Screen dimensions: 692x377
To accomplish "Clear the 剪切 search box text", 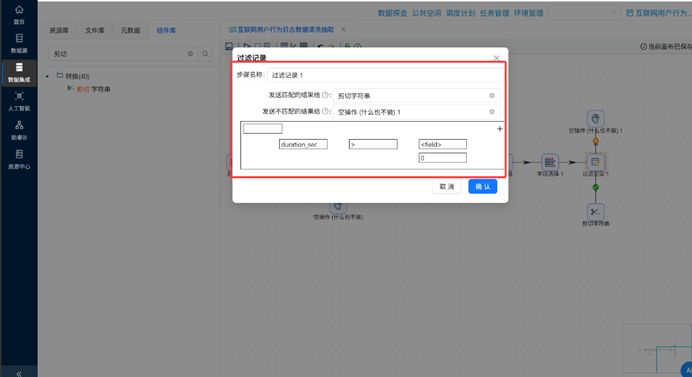I will click(x=190, y=53).
